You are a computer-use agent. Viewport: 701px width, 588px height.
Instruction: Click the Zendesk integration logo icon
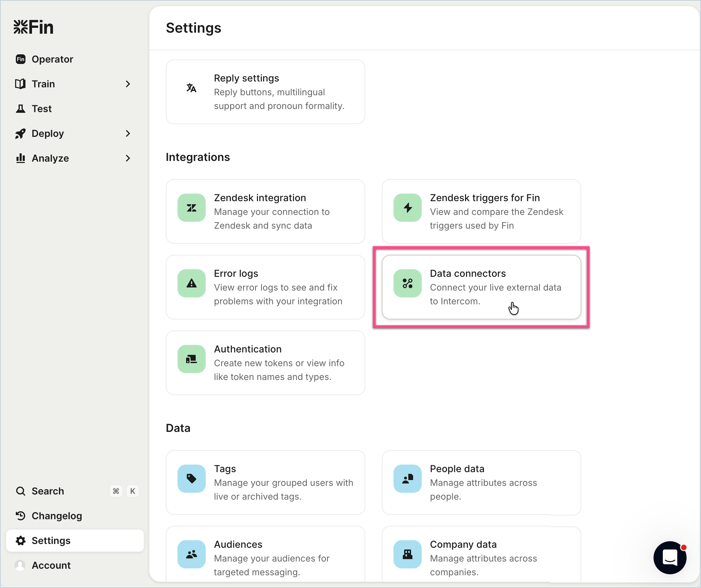click(x=192, y=208)
